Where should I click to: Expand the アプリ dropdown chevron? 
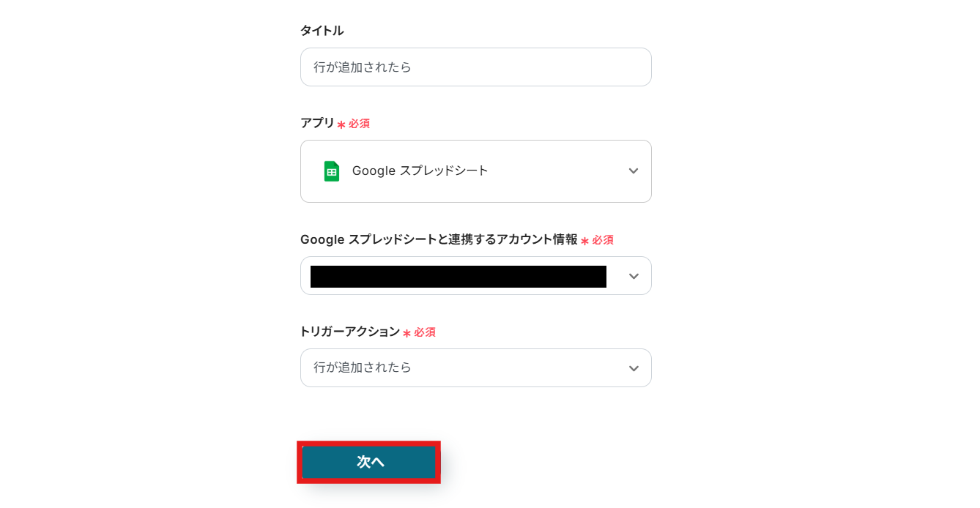click(x=634, y=171)
